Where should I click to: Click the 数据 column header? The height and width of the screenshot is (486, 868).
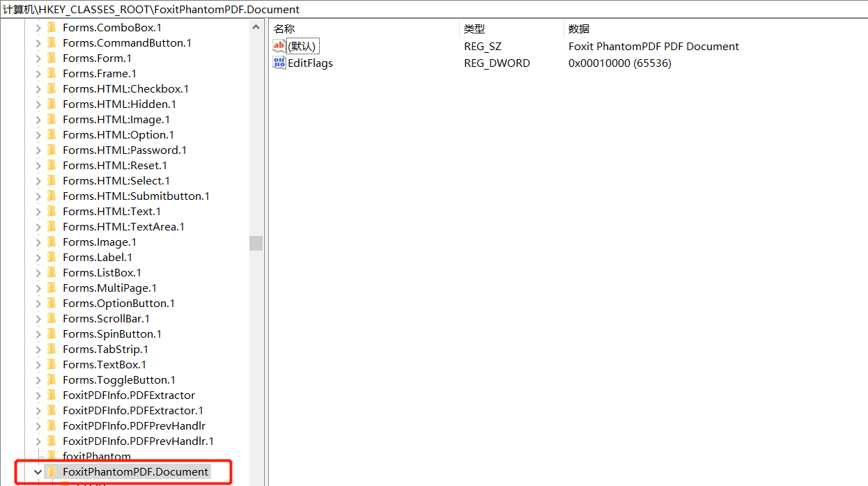[579, 29]
